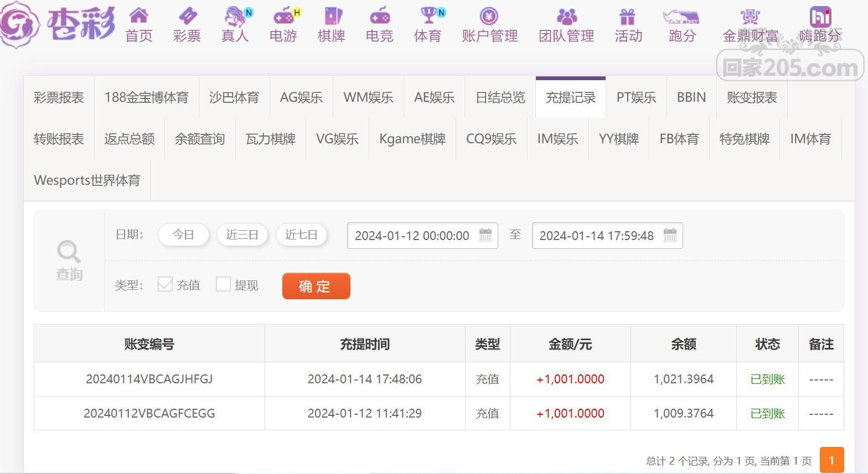Screen dimensions: 868x474
Task: Switch to the BBIN tab
Action: (x=691, y=97)
